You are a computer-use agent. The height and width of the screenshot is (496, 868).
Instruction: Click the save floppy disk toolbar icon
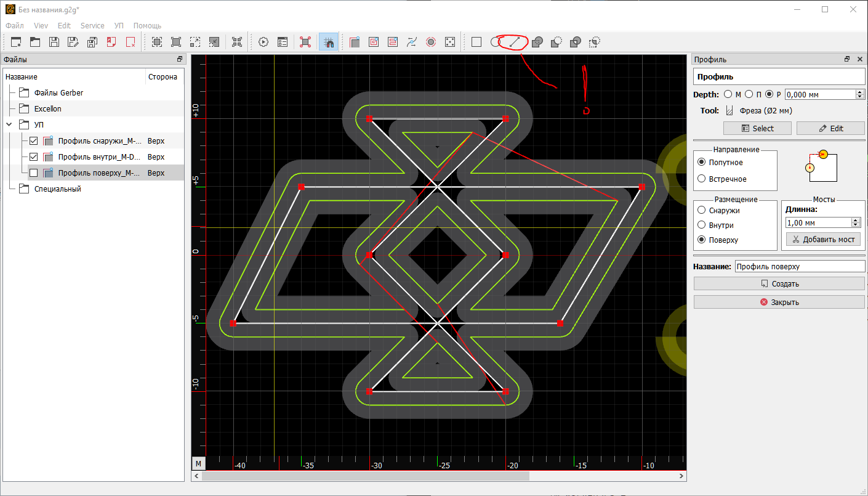[x=54, y=42]
